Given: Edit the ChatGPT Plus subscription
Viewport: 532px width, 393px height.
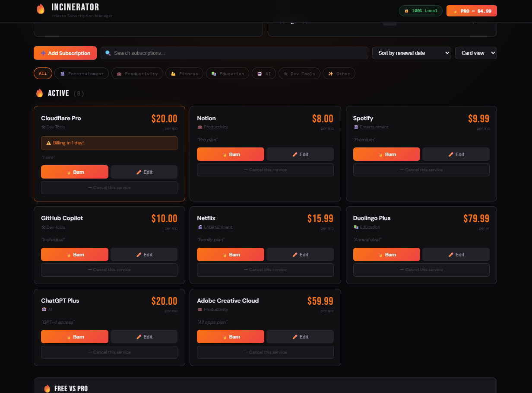Looking at the screenshot, I should click(144, 337).
